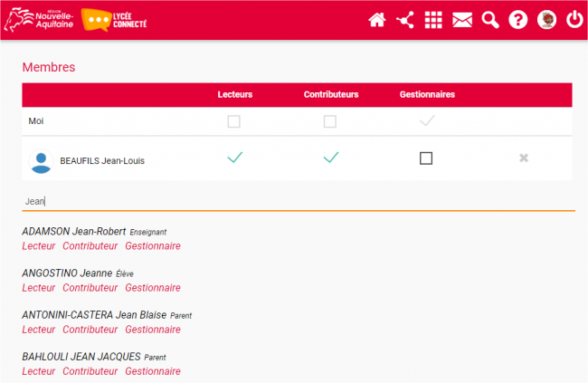This screenshot has width=588, height=383.
Task: Open the share network icon
Action: pos(405,20)
